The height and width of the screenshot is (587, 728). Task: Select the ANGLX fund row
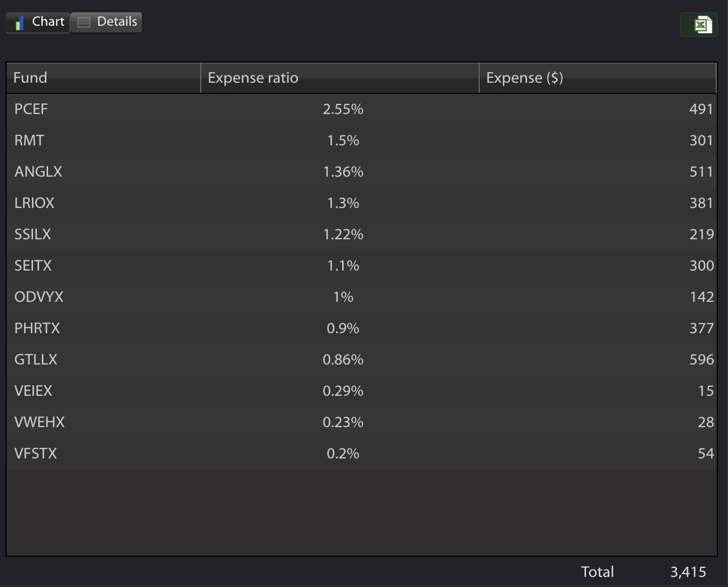tap(362, 172)
